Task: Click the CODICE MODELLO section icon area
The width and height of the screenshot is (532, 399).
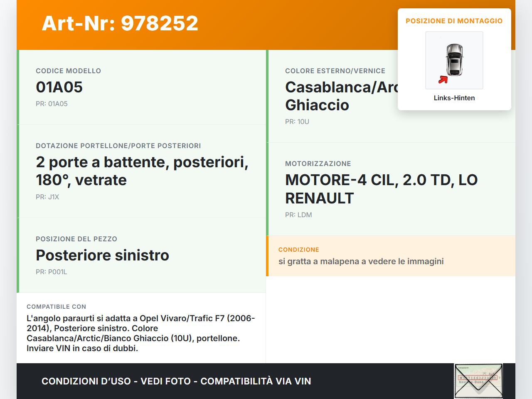Action: tap(68, 71)
